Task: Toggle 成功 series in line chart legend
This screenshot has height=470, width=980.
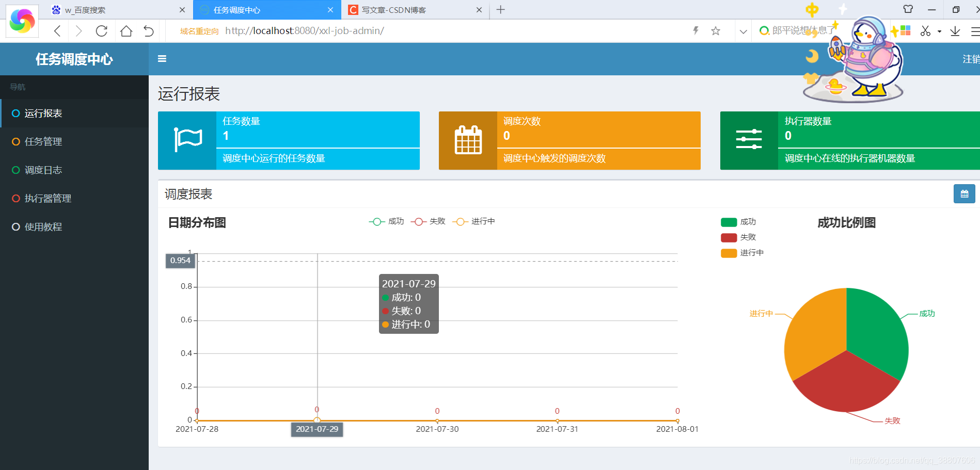Action: click(386, 221)
